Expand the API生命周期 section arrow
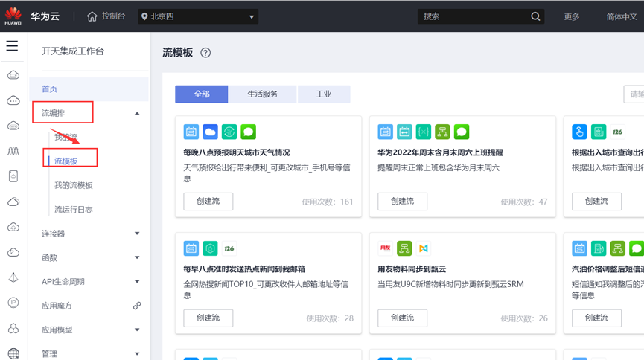This screenshot has width=644, height=360. click(137, 282)
